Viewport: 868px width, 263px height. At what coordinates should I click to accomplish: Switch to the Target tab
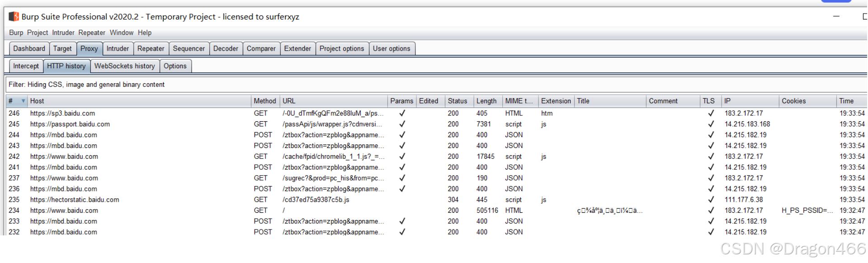[62, 48]
